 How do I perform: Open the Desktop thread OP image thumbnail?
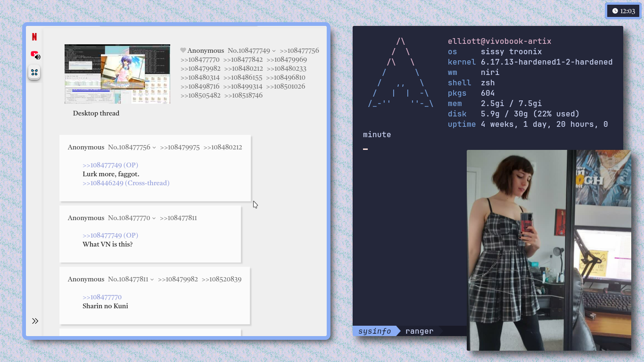[117, 74]
